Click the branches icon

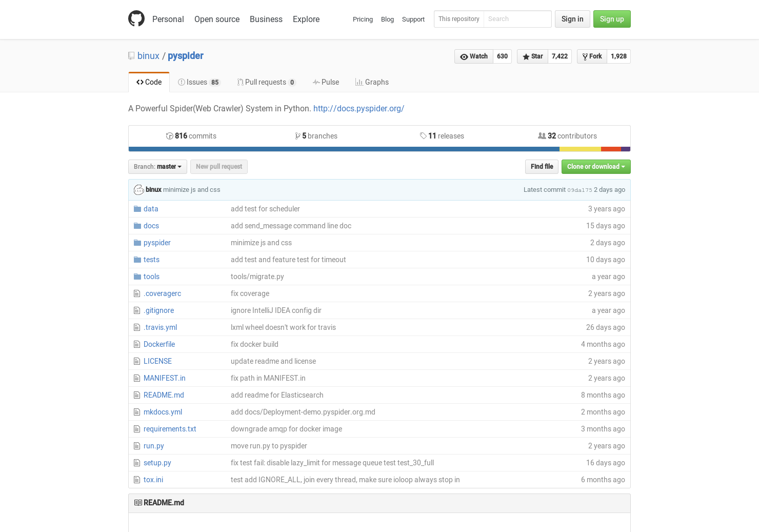298,135
